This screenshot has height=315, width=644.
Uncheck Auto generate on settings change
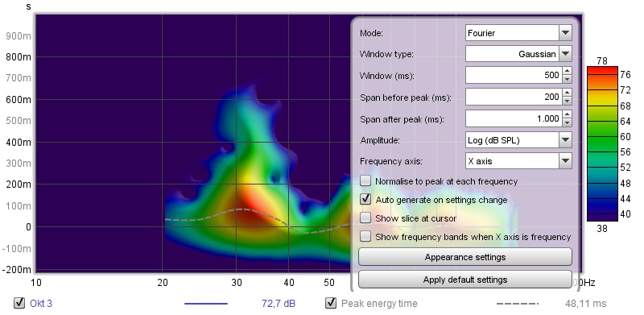pos(365,200)
